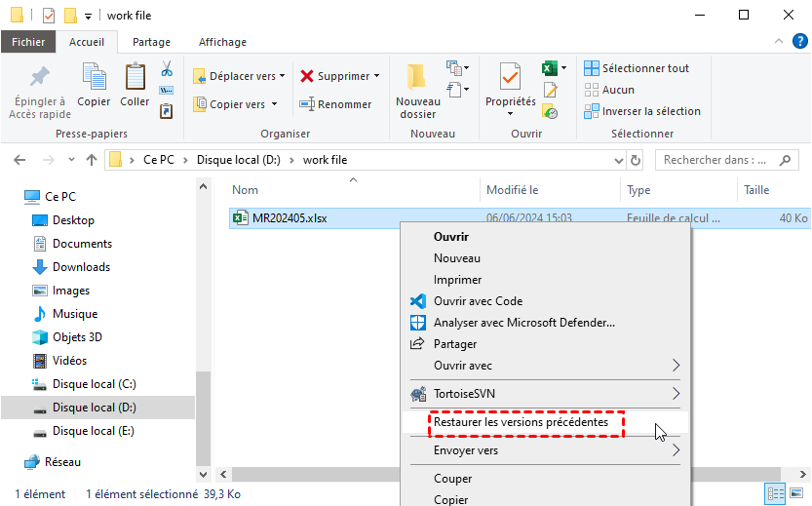812x506 pixels.
Task: Collapse the ribbon with the chevron
Action: pos(778,41)
